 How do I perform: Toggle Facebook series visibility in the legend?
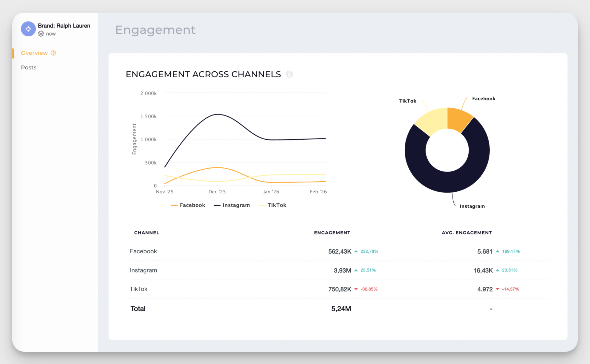pyautogui.click(x=192, y=205)
